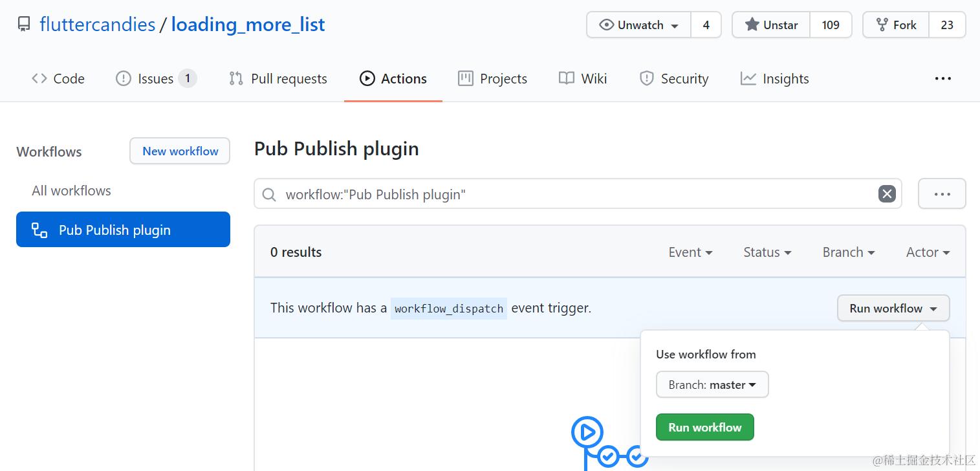The image size is (980, 471).
Task: Expand the Event filter dropdown
Action: 690,252
